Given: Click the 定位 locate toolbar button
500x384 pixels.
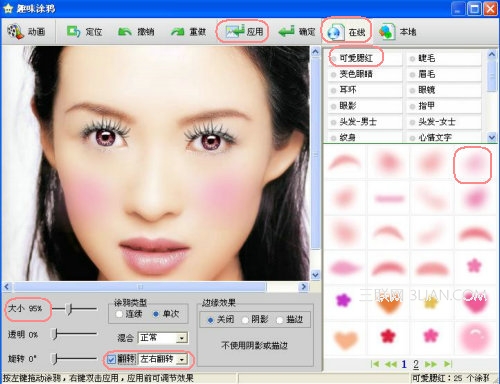Looking at the screenshot, I should click(x=84, y=32).
